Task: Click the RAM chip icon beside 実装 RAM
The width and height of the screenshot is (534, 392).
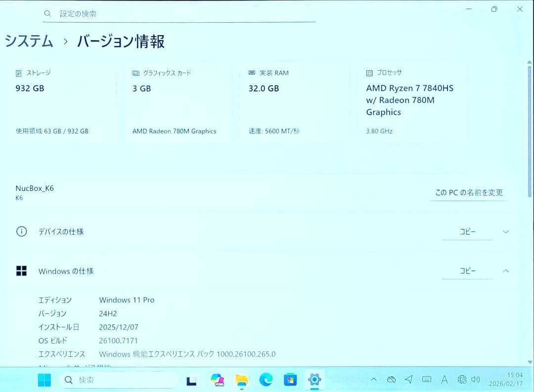Action: tap(252, 73)
